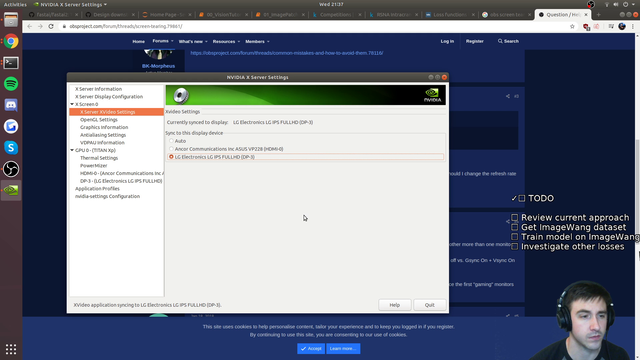Open Files manager from the dock

click(11, 20)
